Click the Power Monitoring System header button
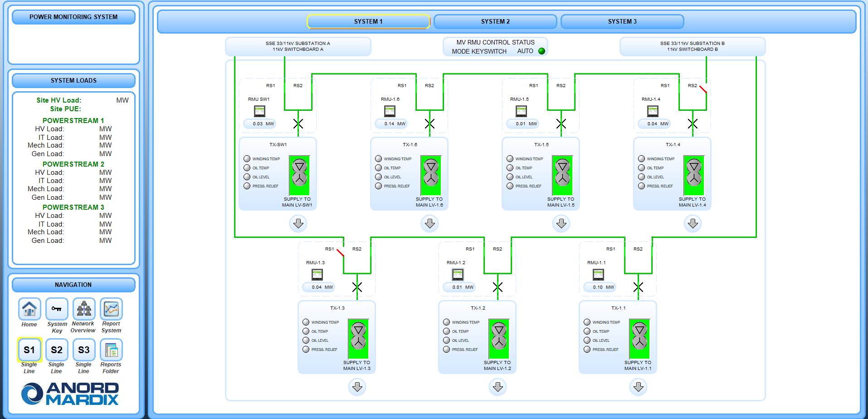 tap(73, 17)
